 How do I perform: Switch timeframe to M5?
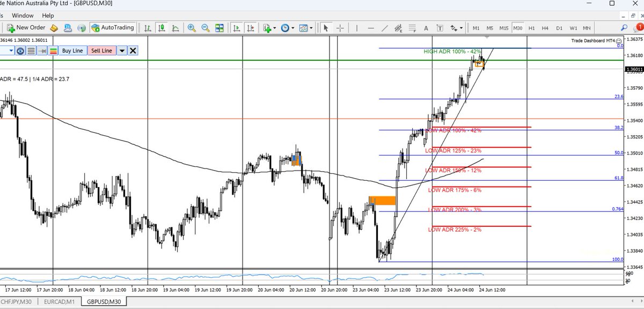(x=490, y=27)
